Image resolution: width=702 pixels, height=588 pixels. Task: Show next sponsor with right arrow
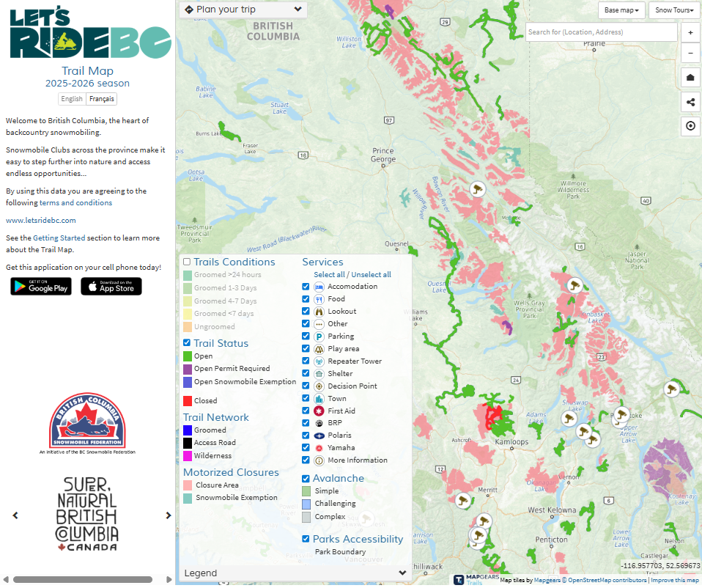point(169,517)
